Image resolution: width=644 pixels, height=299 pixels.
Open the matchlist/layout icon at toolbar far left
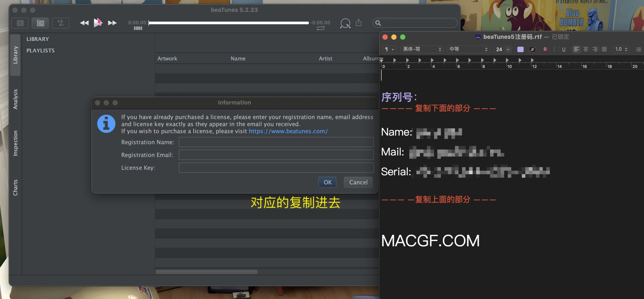pos(20,23)
